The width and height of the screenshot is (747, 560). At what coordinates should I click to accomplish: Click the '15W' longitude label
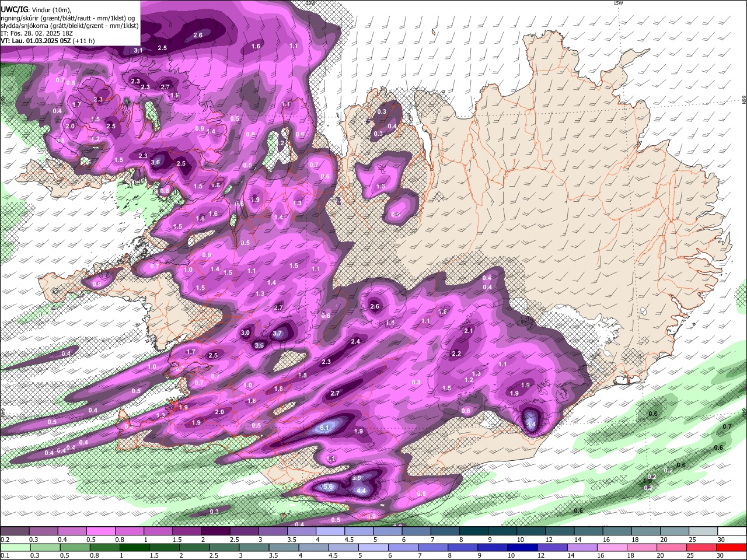tap(618, 3)
